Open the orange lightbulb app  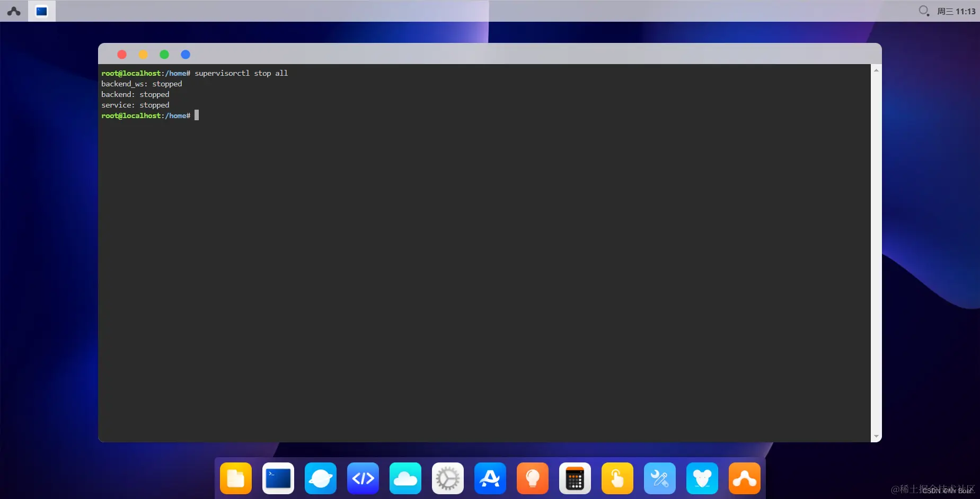pyautogui.click(x=533, y=478)
